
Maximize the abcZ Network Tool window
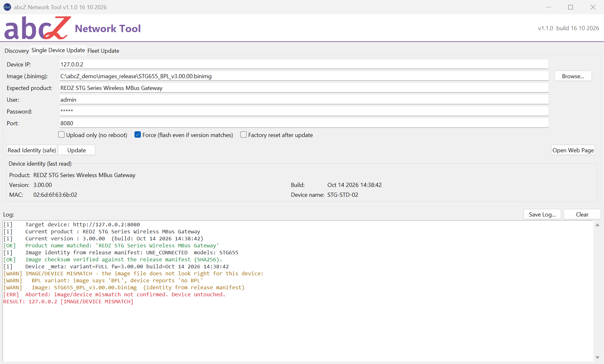pyautogui.click(x=571, y=7)
